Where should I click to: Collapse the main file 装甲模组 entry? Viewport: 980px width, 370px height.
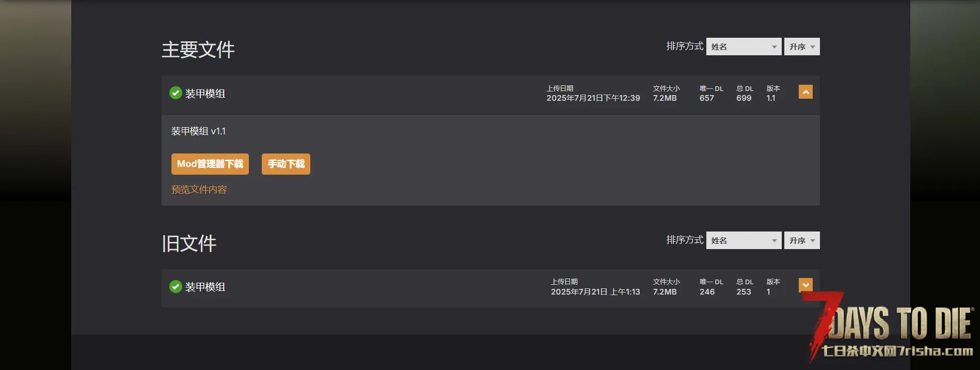point(805,92)
